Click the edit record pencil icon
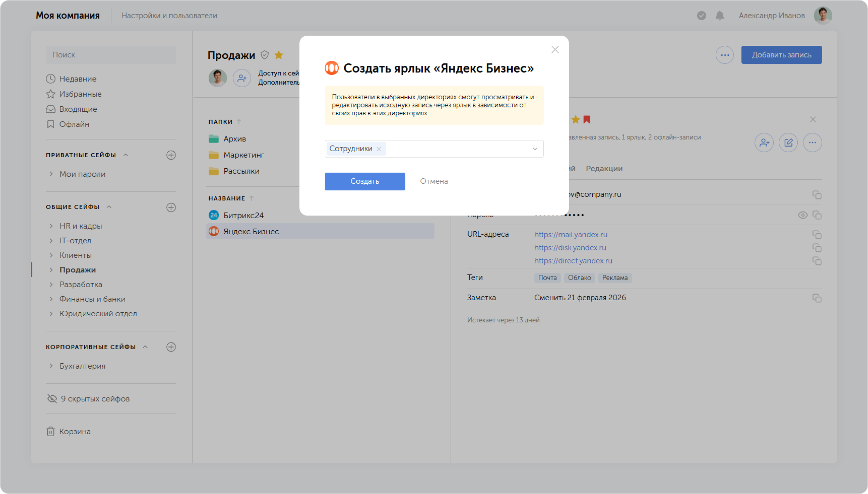This screenshot has width=868, height=494. [x=788, y=142]
